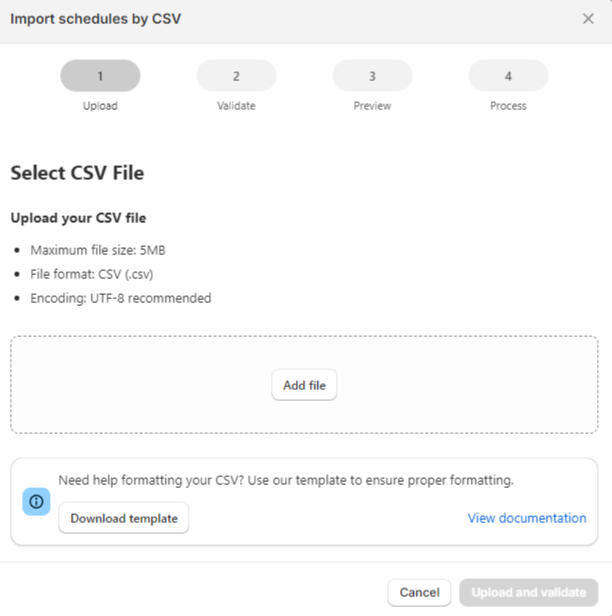Click the Validate label under step 2
The height and width of the screenshot is (616, 612).
point(236,106)
